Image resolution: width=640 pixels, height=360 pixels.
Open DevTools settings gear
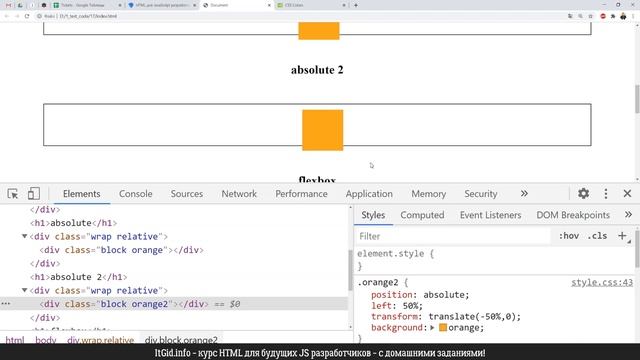(583, 193)
